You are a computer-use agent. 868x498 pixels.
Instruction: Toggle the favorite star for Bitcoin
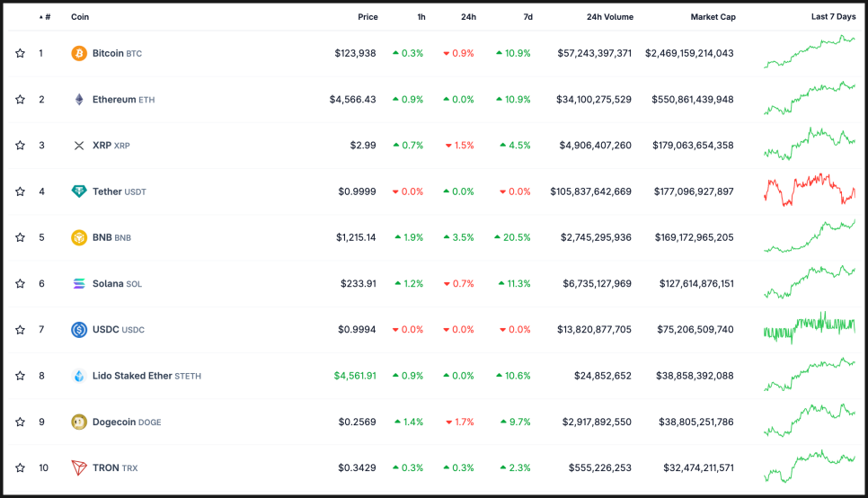point(20,54)
